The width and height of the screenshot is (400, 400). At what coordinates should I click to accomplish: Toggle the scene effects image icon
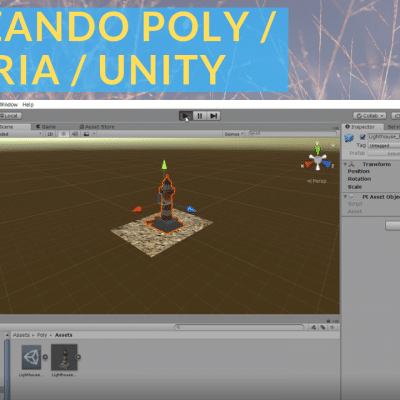point(86,134)
